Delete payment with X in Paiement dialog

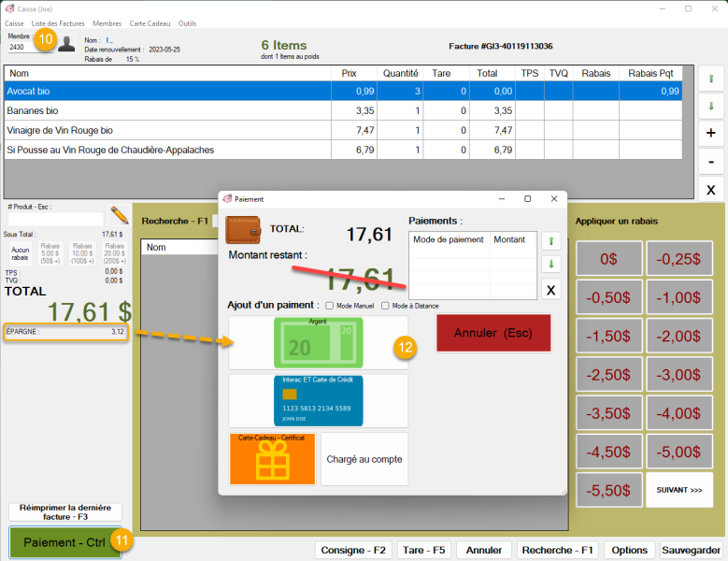(x=551, y=290)
